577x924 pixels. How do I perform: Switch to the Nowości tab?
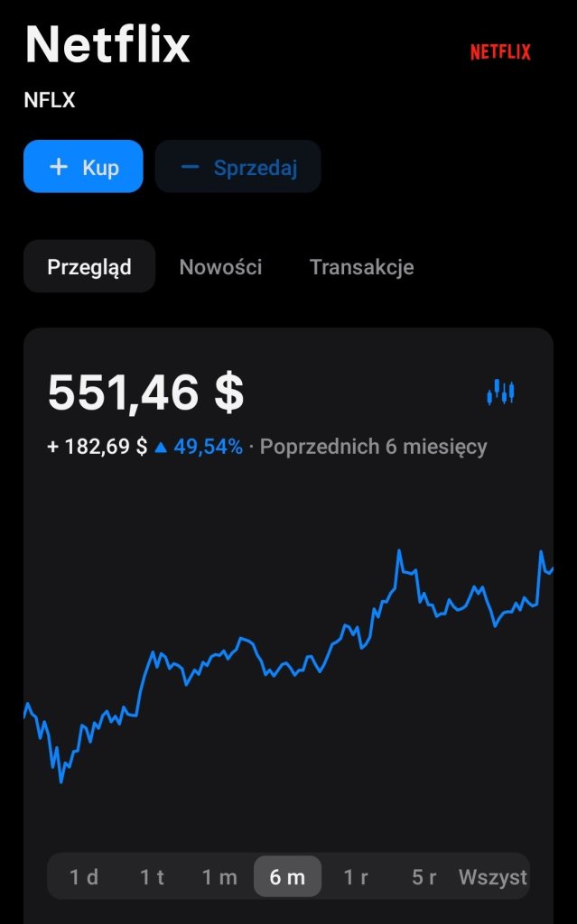pos(220,267)
